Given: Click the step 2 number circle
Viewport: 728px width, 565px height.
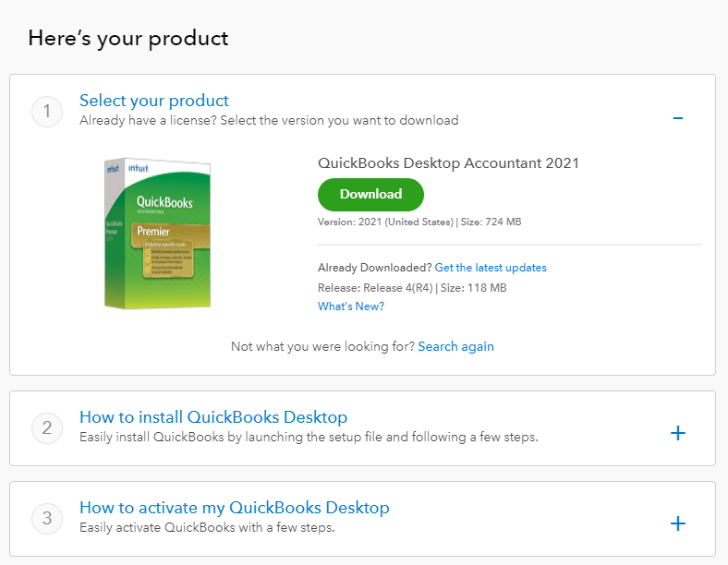Looking at the screenshot, I should [x=47, y=427].
